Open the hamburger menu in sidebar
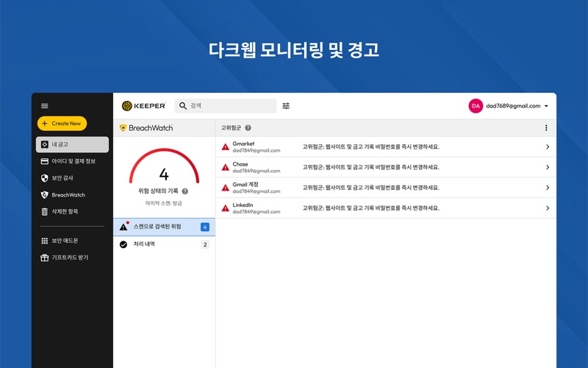The height and width of the screenshot is (368, 588). coord(45,106)
